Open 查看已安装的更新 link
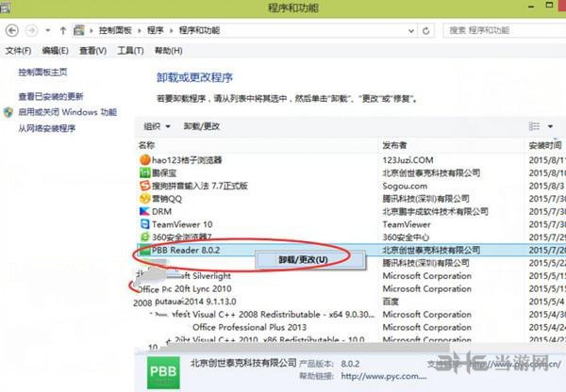 [51, 96]
